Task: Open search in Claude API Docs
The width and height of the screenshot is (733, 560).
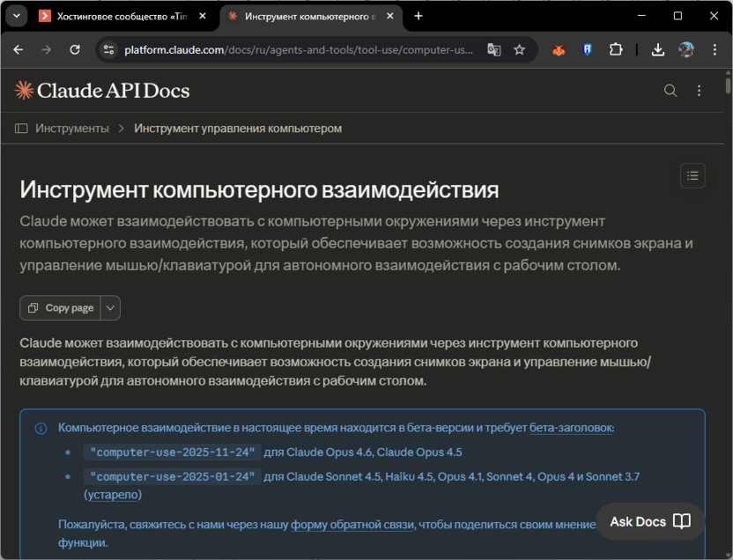Action: (670, 90)
